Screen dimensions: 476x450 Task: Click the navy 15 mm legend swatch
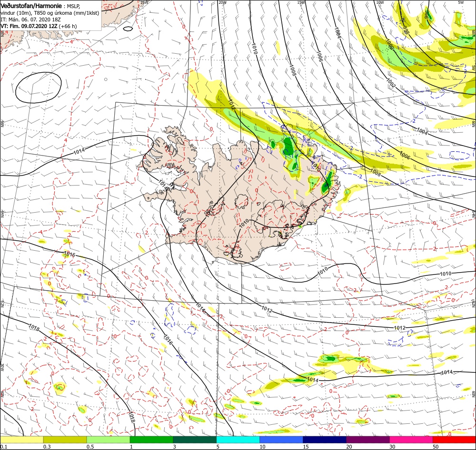pos(325,440)
